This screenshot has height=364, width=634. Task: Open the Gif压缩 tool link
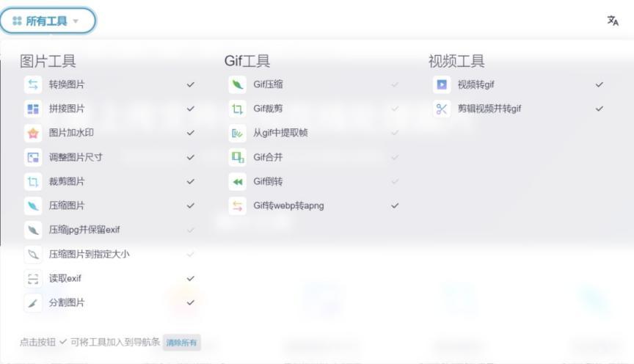click(x=268, y=84)
